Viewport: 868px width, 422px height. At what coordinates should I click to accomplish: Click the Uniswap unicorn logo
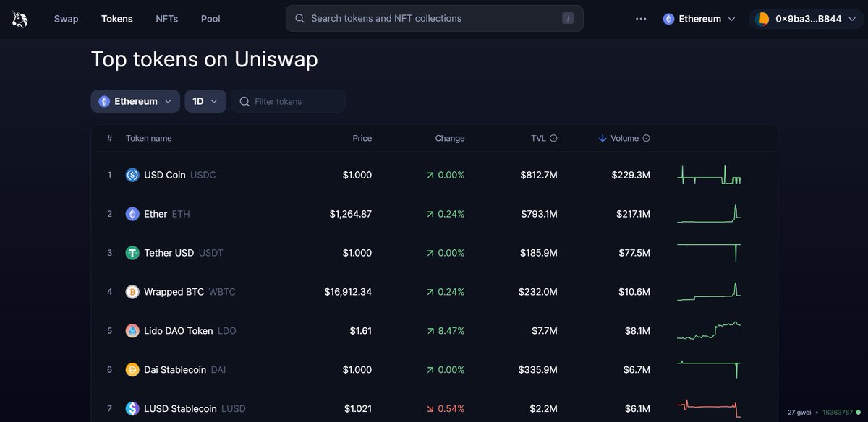[19, 20]
